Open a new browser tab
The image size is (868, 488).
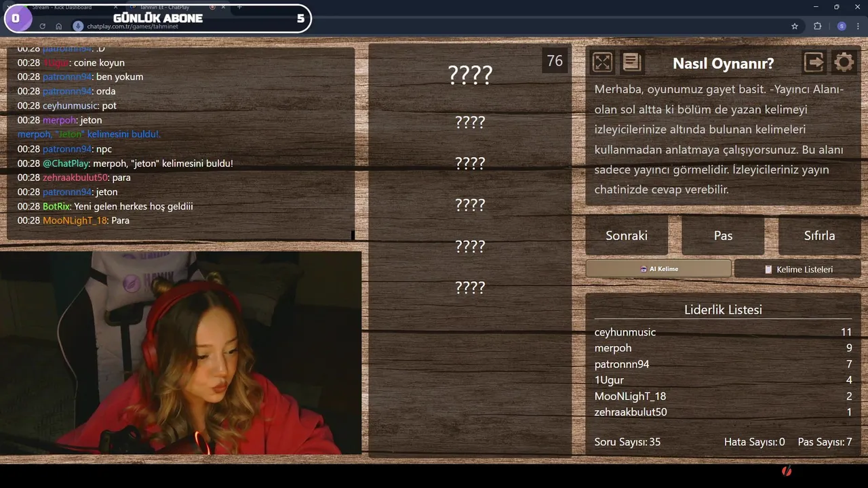click(239, 7)
